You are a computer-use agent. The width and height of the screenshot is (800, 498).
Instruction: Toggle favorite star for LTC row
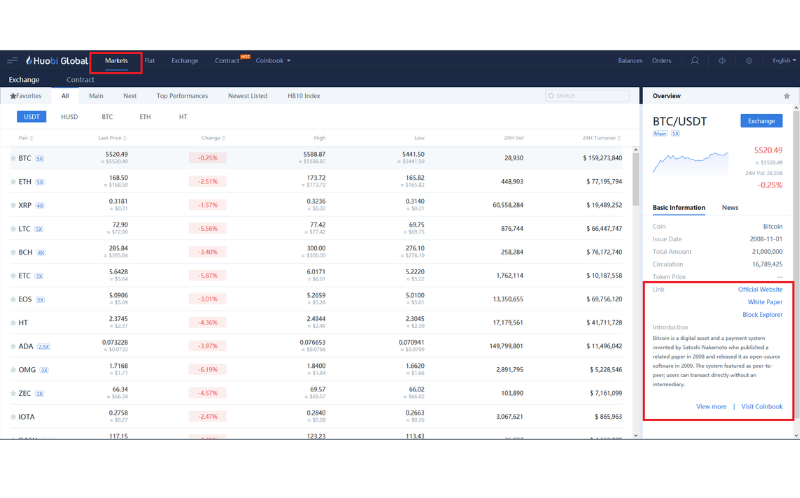(x=13, y=229)
